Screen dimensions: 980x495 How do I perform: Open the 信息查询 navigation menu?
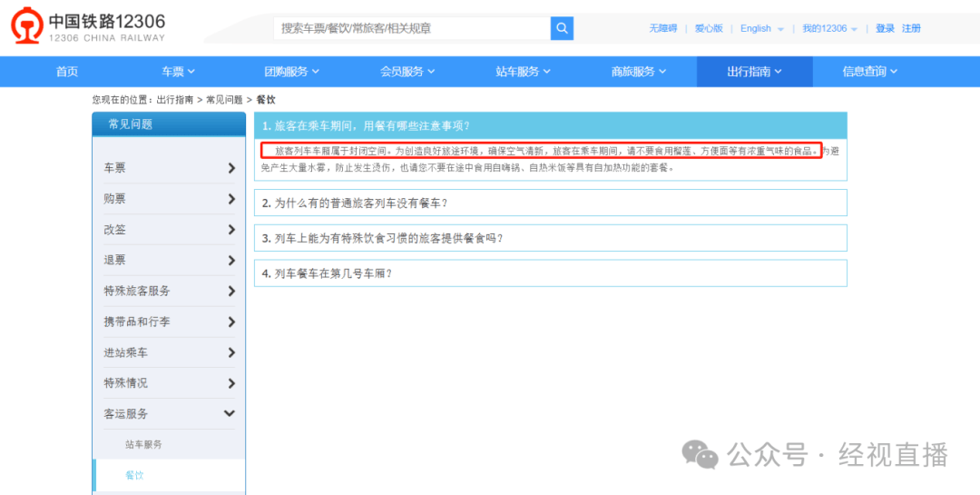(x=870, y=72)
